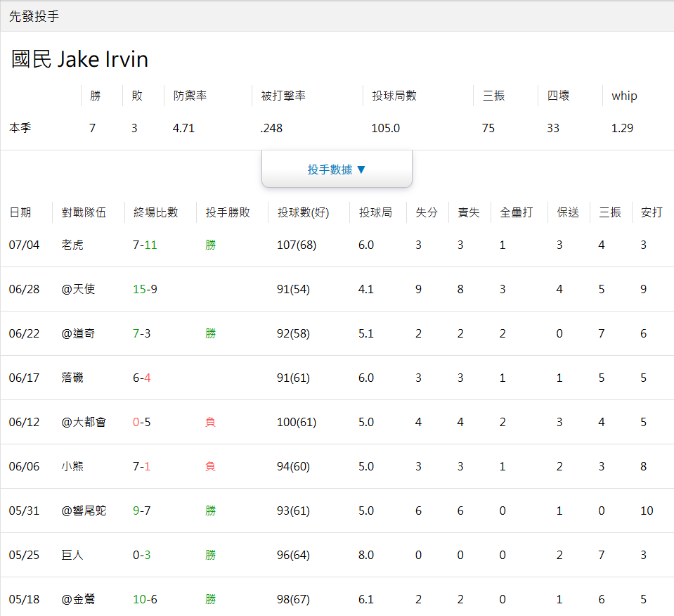
Task: Click the 安打 column header
Action: [652, 212]
